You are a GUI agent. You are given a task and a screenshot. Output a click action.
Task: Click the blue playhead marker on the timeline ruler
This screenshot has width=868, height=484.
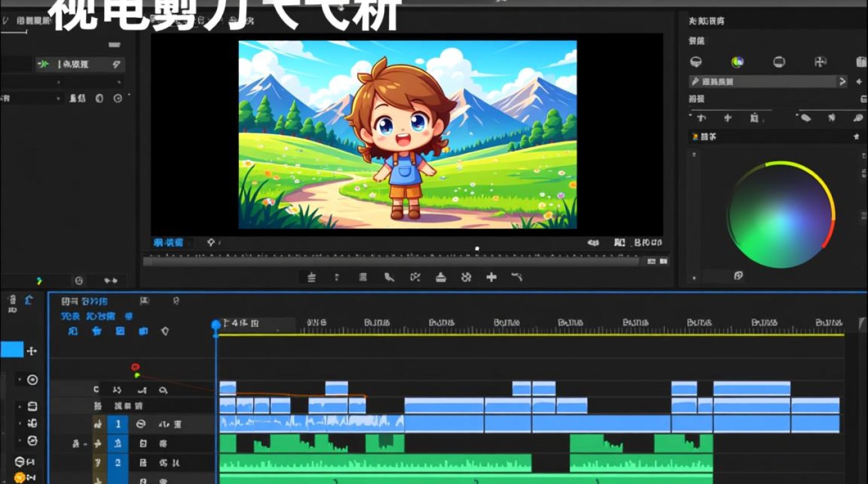tap(216, 325)
